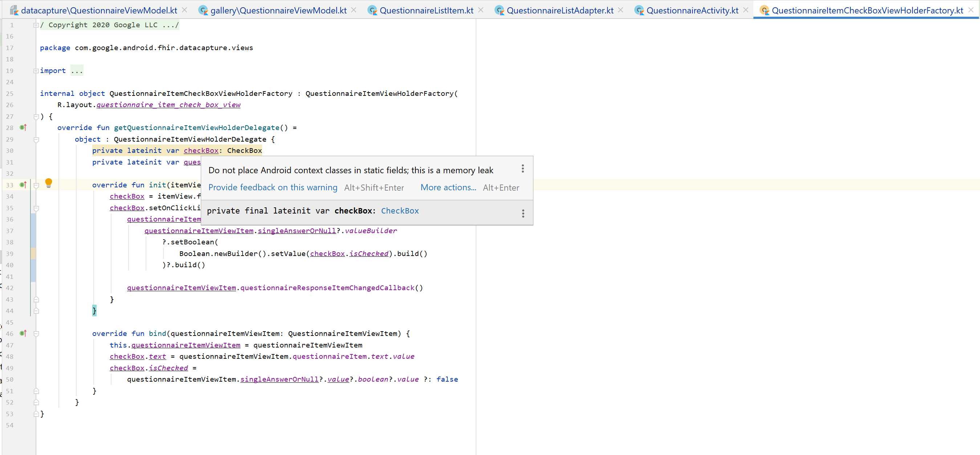Click the Kotlin icon on gallery\QuestionnaireViewModel.kt tab
980x455 pixels.
click(204, 10)
